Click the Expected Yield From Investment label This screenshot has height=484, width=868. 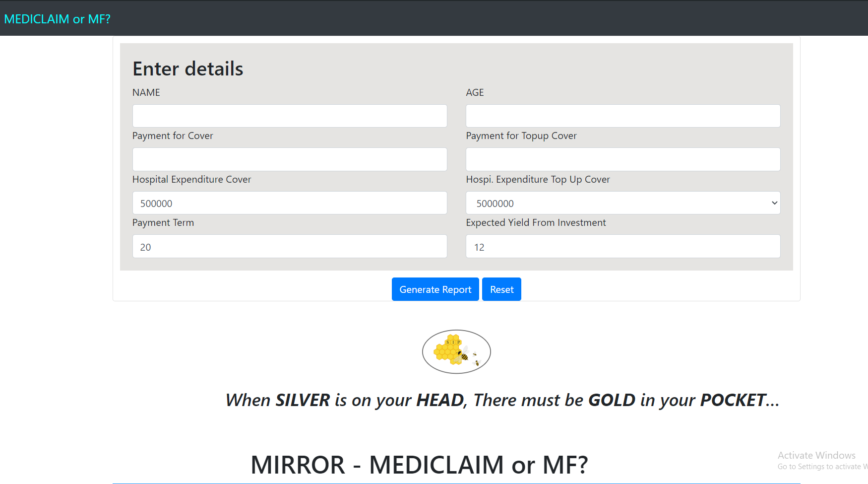coord(536,223)
